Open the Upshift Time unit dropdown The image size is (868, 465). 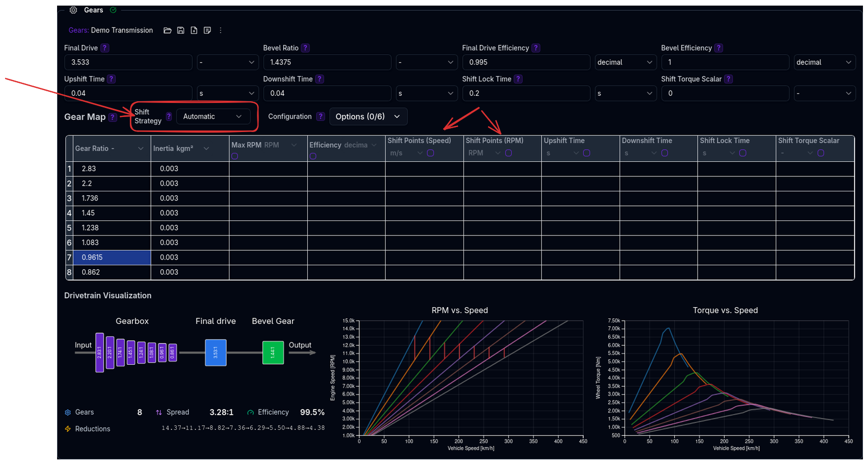click(227, 93)
